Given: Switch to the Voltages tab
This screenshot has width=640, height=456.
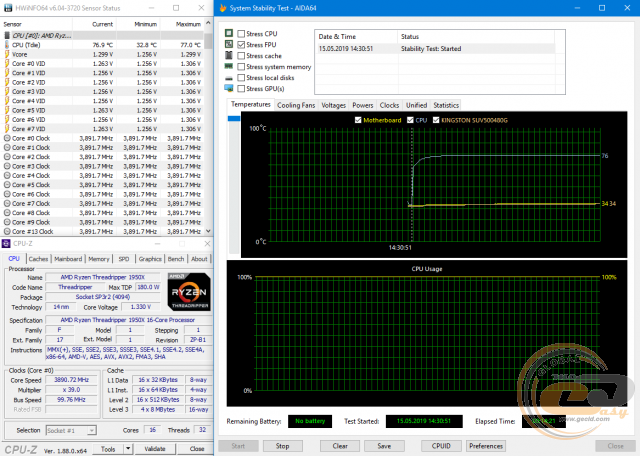Looking at the screenshot, I should point(333,105).
